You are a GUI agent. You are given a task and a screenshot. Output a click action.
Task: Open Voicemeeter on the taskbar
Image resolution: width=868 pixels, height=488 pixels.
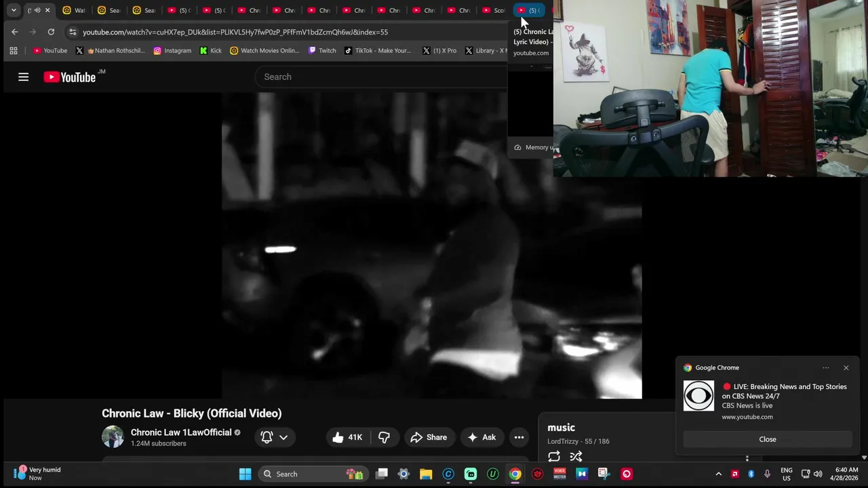[x=559, y=474]
